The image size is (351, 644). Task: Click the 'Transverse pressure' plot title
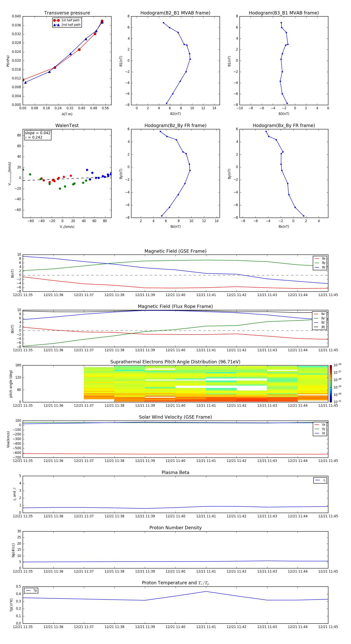67,13
